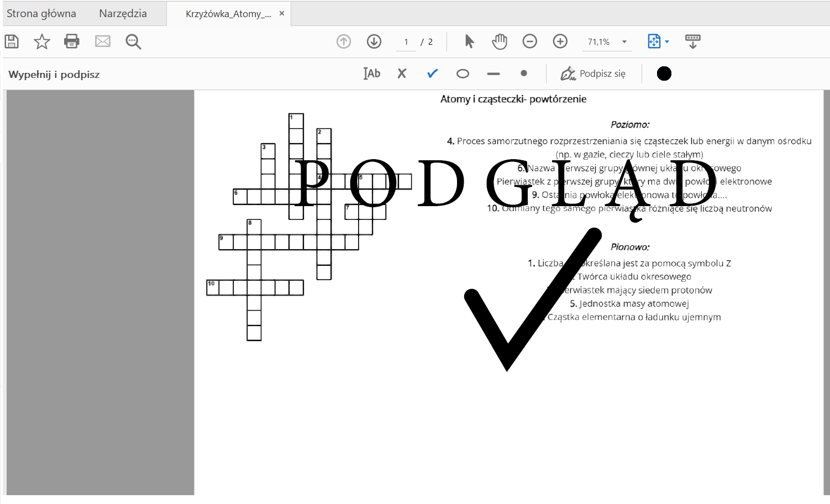830x504 pixels.
Task: Open the find text magnifier tool
Action: pyautogui.click(x=133, y=41)
